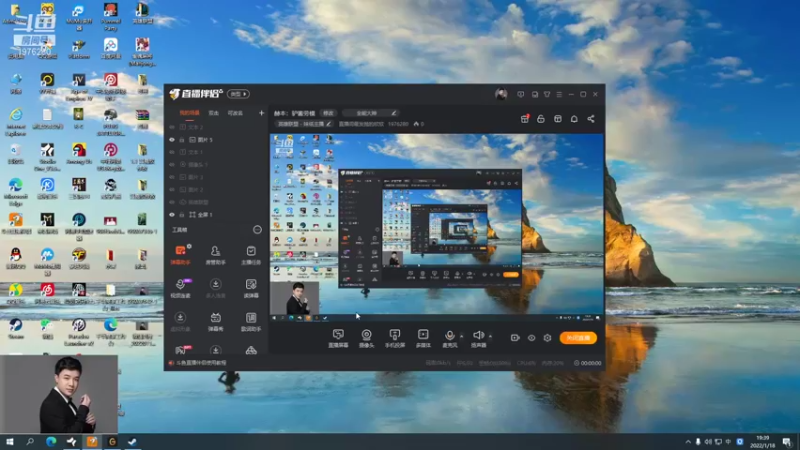The image size is (800, 450).
Task: Click the 扬声器 speaker icon
Action: tap(478, 335)
